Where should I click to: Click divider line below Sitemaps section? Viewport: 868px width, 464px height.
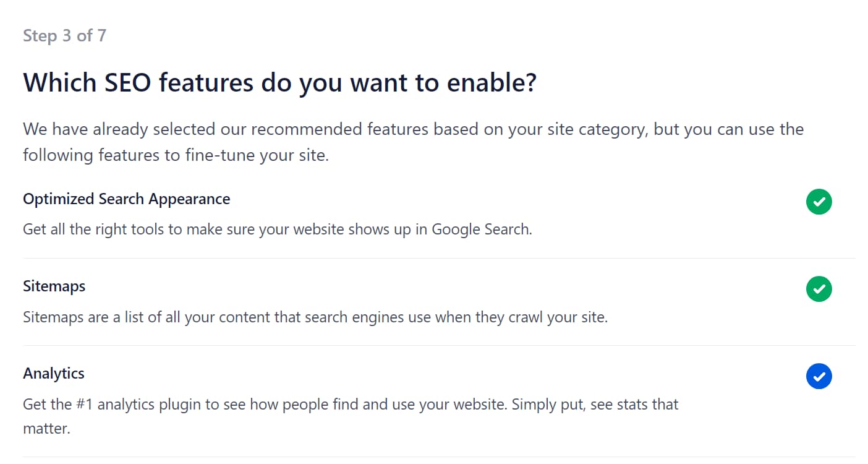click(x=439, y=345)
